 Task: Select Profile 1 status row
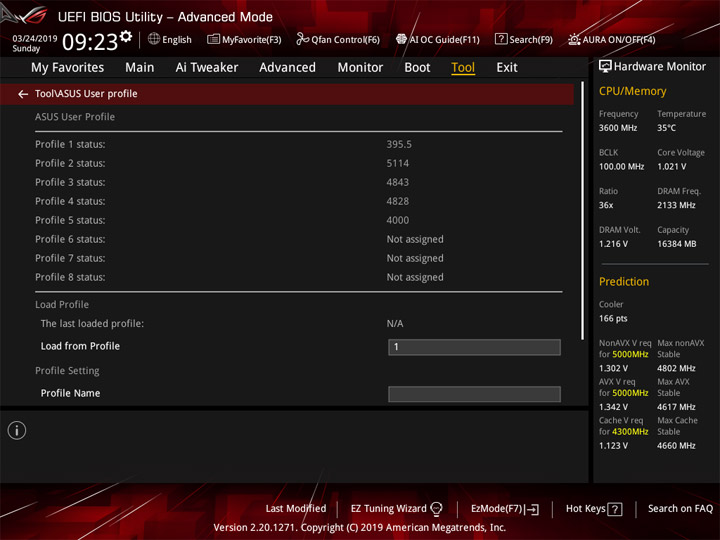tap(298, 144)
